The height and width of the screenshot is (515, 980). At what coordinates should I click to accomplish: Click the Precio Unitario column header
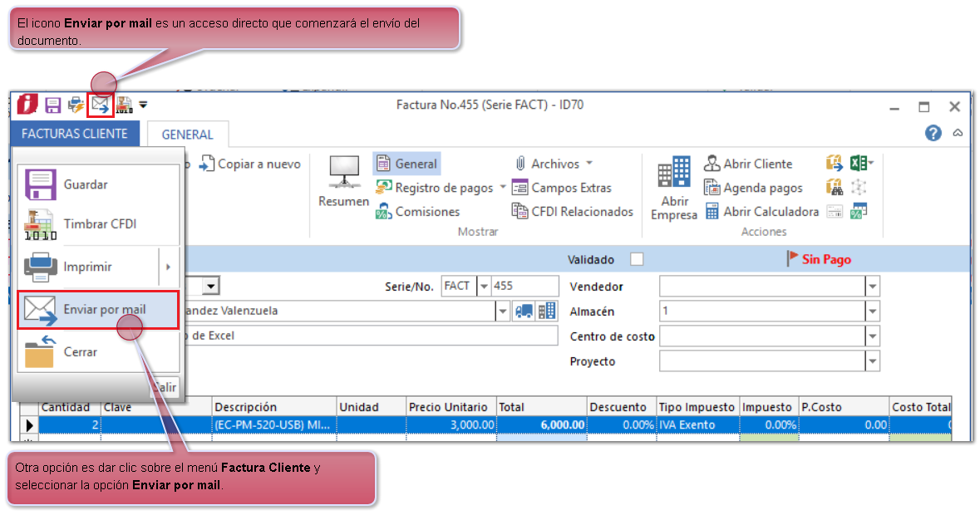pyautogui.click(x=451, y=407)
